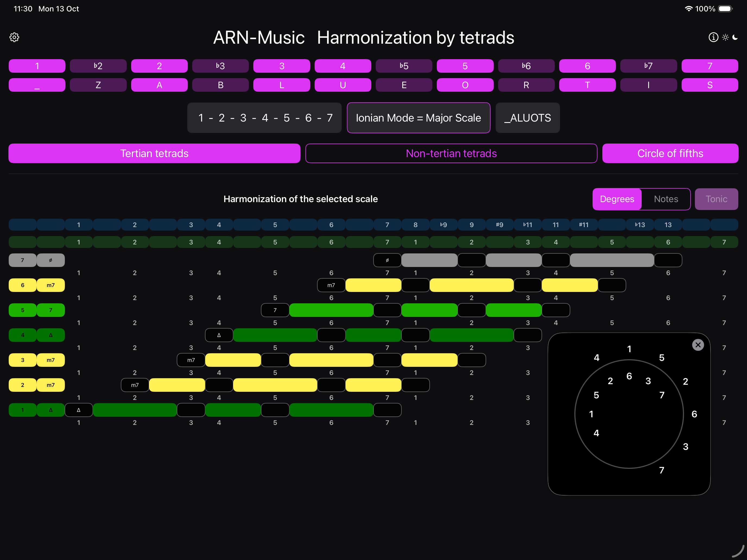Toggle the ♭3 degree button
Screen dimensions: 747x560
pyautogui.click(x=220, y=66)
